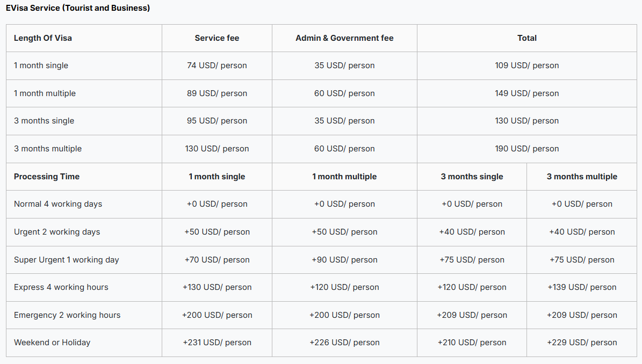Select the 3 months multiple row label
642x364 pixels.
point(48,149)
